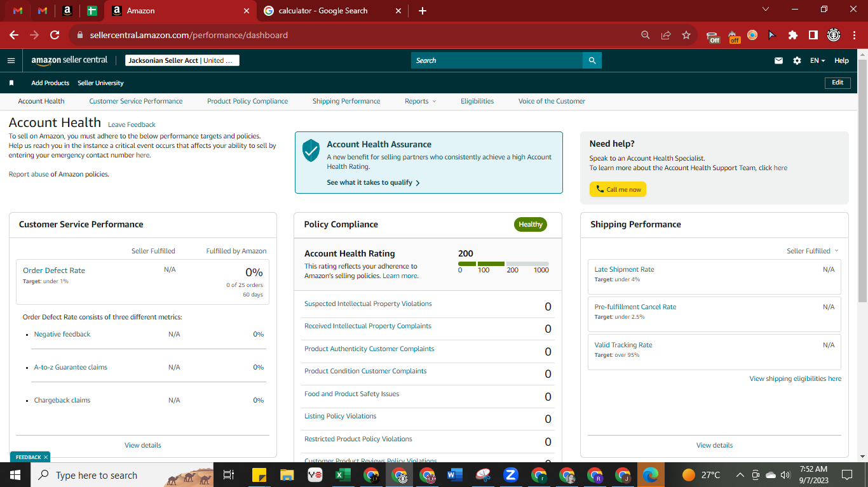Open the EN language dropdown
The height and width of the screenshot is (487, 868).
tap(817, 61)
